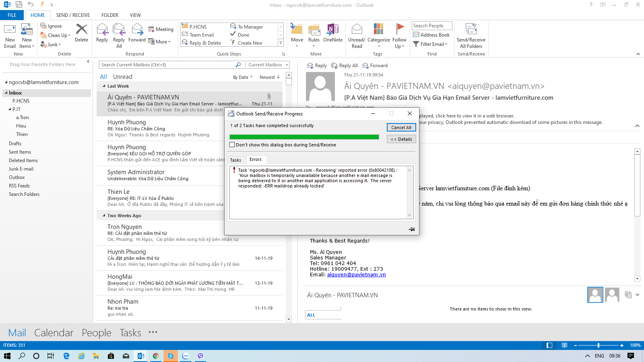Pin the Send/Receive Progress dialog open
Screen dimensions: 644x362
pyautogui.click(x=412, y=229)
